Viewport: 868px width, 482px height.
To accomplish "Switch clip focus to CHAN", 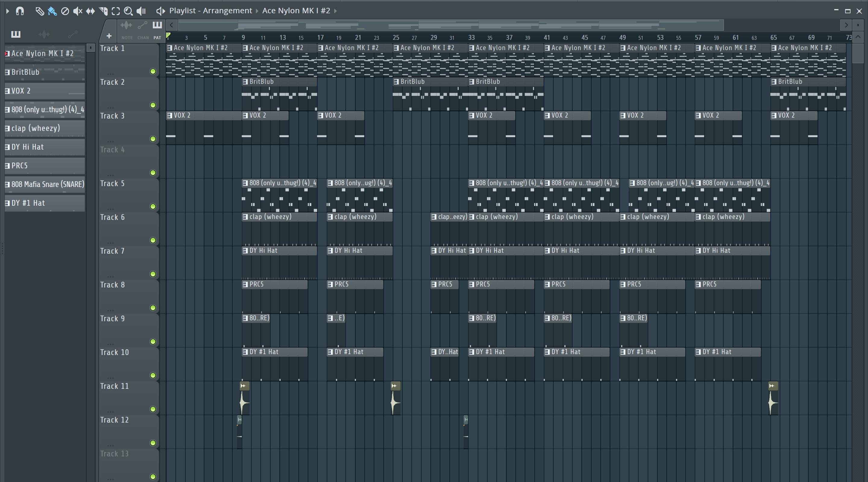I will (x=143, y=30).
